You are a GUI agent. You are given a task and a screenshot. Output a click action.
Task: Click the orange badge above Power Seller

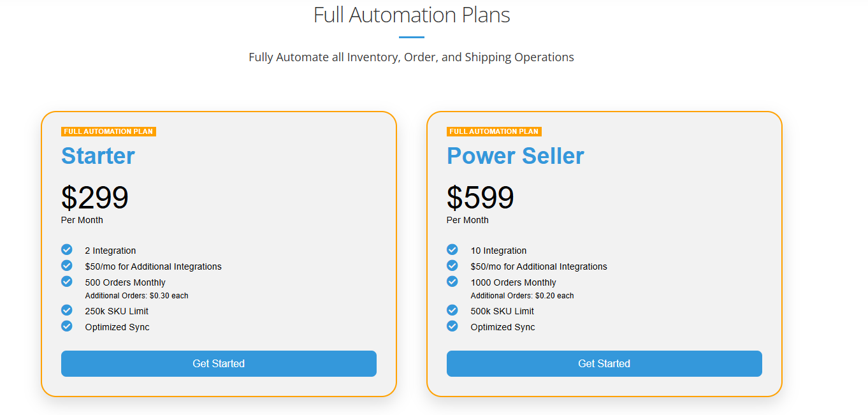coord(494,131)
